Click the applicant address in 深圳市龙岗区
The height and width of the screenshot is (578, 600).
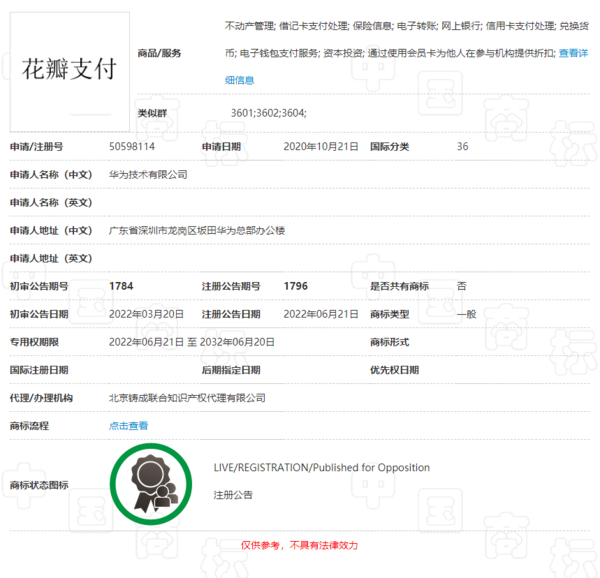196,230
